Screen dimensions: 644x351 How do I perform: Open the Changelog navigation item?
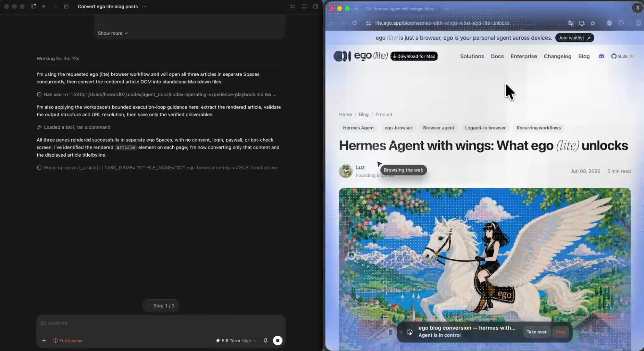tap(557, 56)
